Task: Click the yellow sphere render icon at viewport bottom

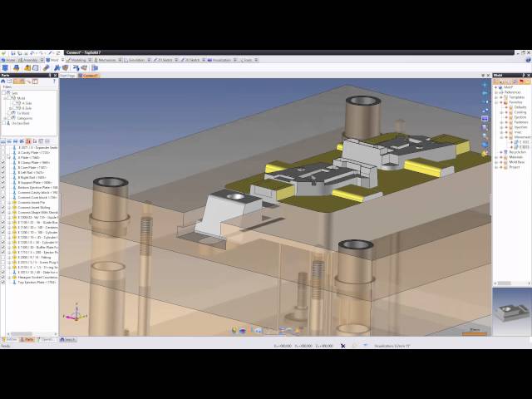Action: click(234, 330)
